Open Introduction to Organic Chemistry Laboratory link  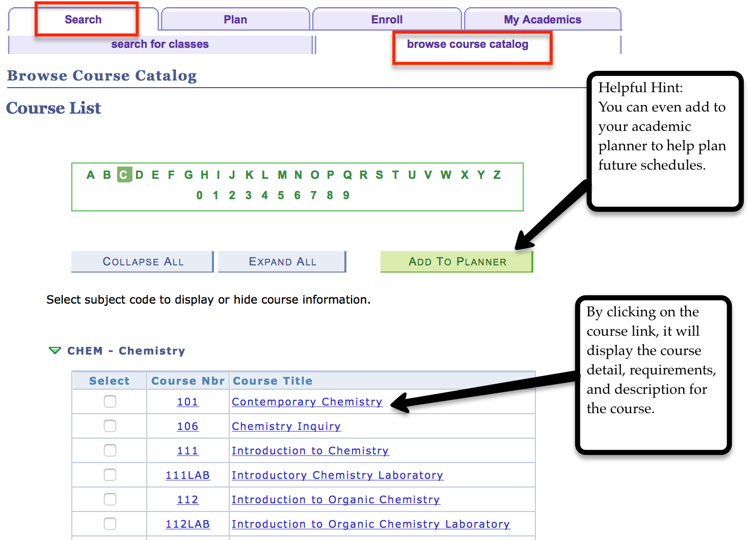[x=370, y=524]
